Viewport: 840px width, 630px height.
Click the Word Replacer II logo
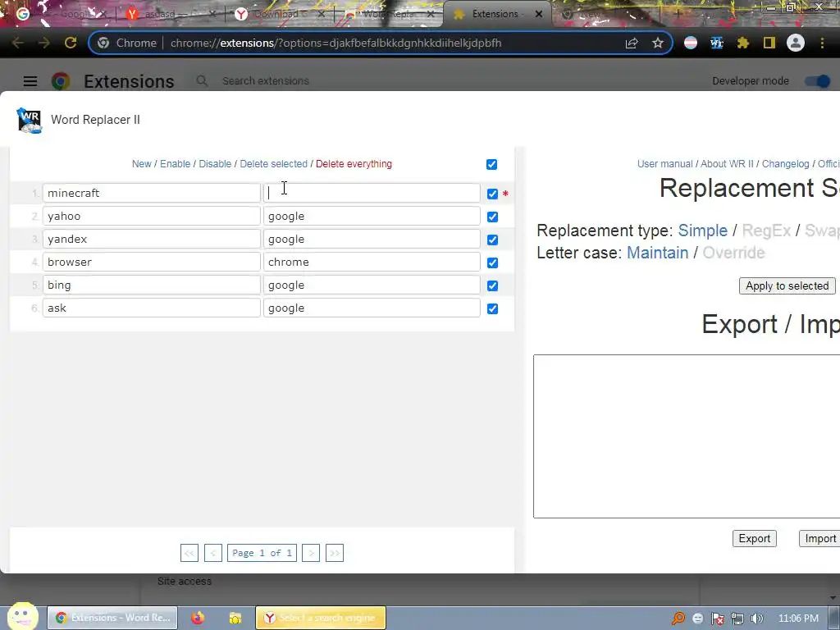pos(29,120)
